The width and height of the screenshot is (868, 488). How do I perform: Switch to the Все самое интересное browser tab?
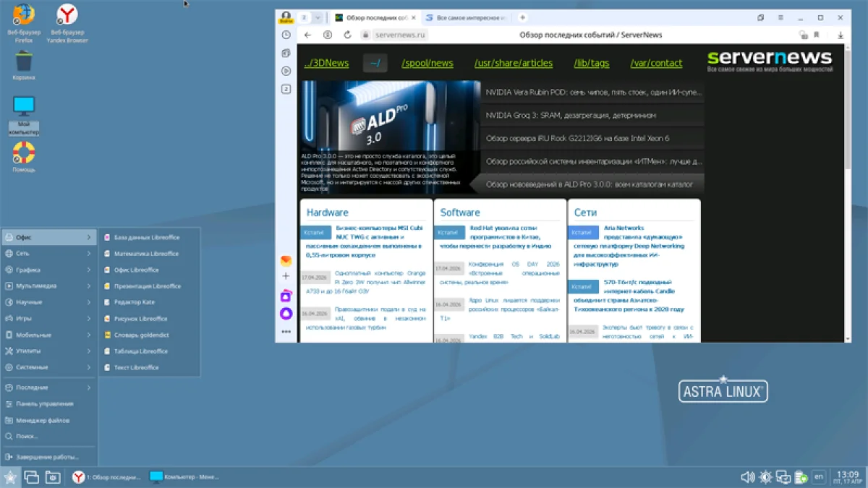pyautogui.click(x=470, y=16)
